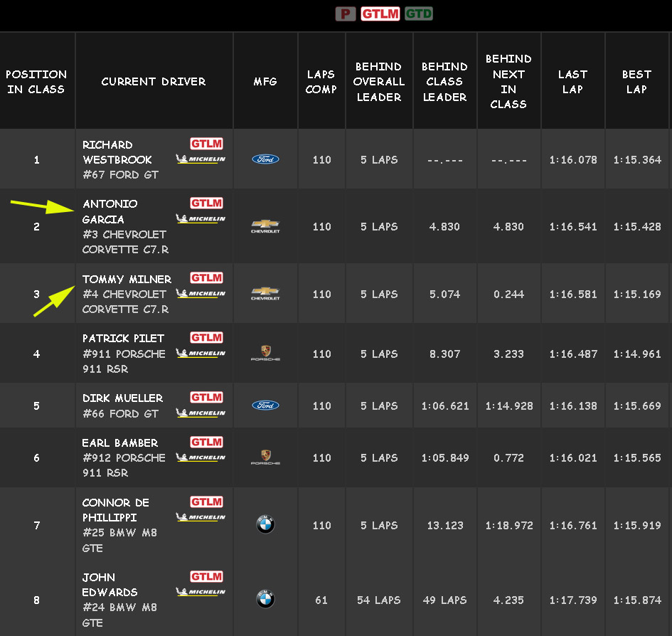Select driver name Richard Westbrook
The image size is (672, 636).
pyautogui.click(x=117, y=152)
